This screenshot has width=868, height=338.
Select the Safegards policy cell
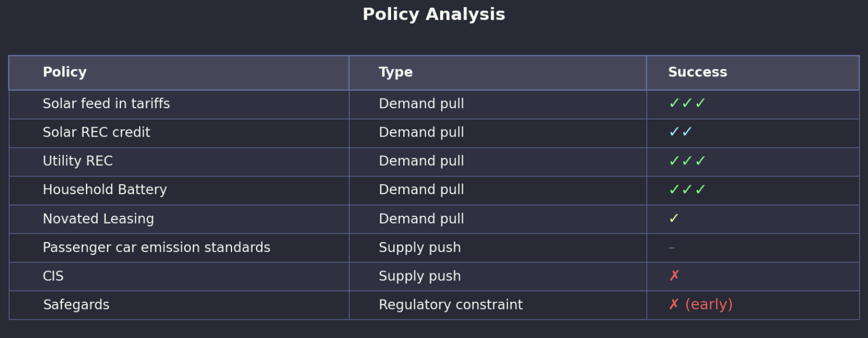pos(76,305)
